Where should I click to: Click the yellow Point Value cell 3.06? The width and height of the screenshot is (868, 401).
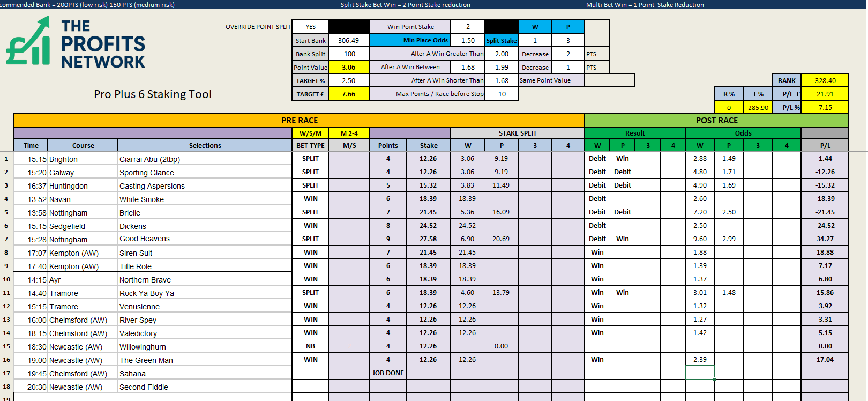coord(349,68)
